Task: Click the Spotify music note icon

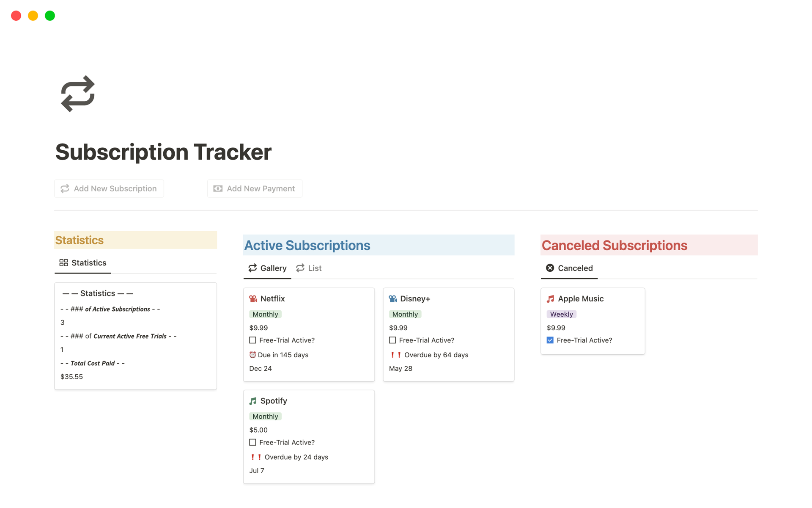Action: (x=253, y=401)
